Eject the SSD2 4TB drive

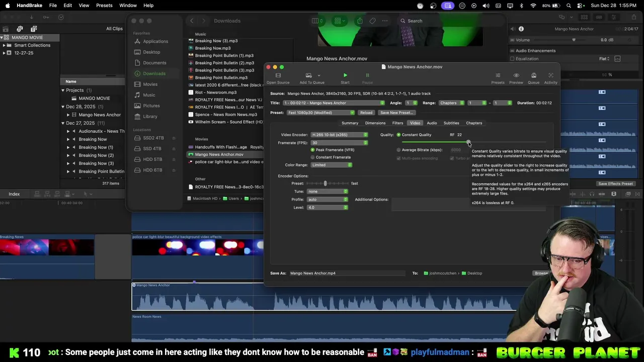point(174,138)
